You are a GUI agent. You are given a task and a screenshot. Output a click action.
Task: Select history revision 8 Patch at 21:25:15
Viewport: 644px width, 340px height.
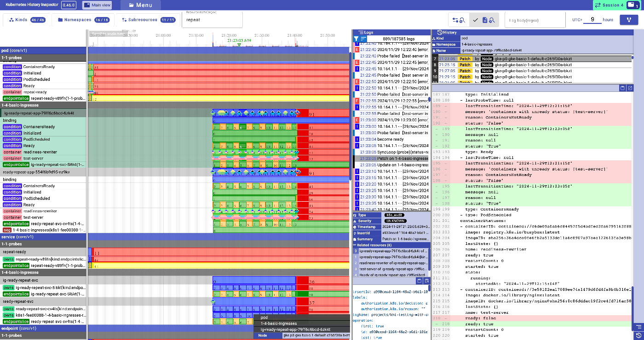[x=532, y=65]
